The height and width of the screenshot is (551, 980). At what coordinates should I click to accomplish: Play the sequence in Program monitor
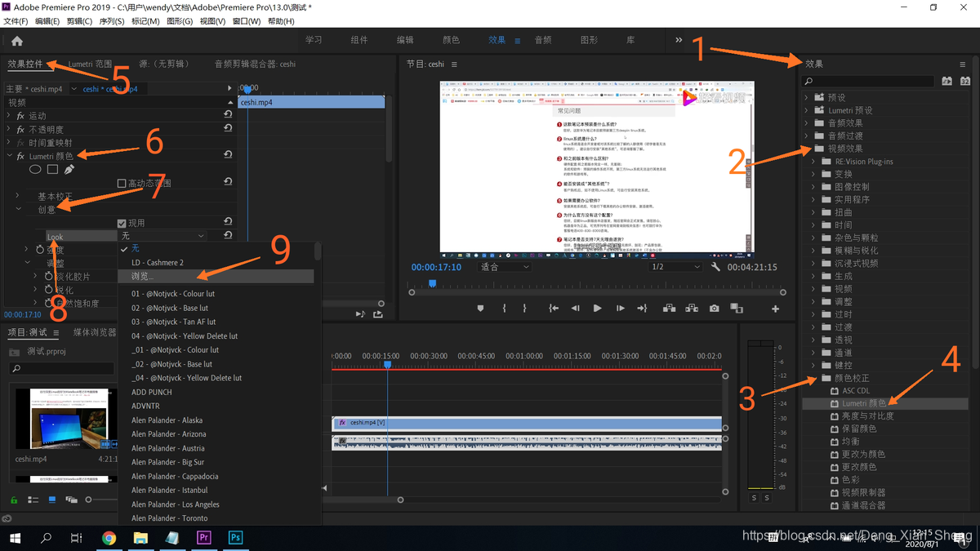click(598, 309)
